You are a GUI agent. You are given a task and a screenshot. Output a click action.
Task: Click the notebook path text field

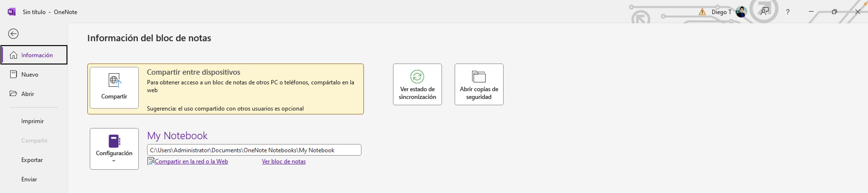[x=254, y=150]
